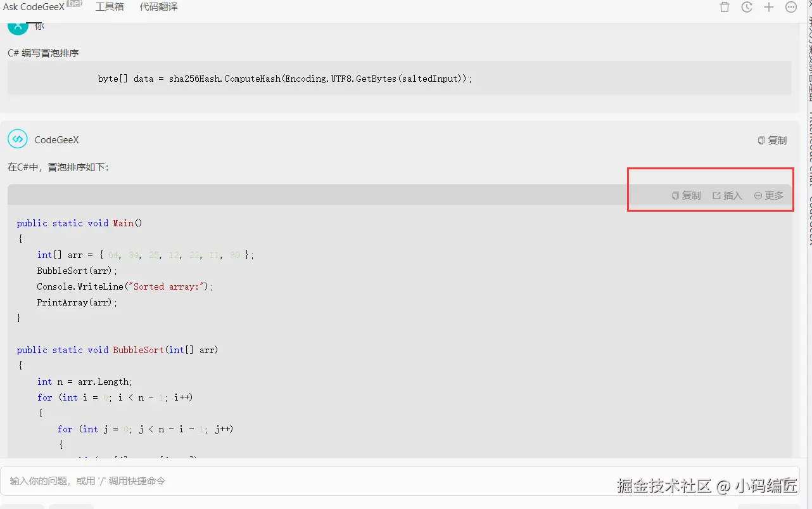The width and height of the screenshot is (812, 509).
Task: Click the 'int[] arr = {' declaration line
Action: (x=146, y=255)
